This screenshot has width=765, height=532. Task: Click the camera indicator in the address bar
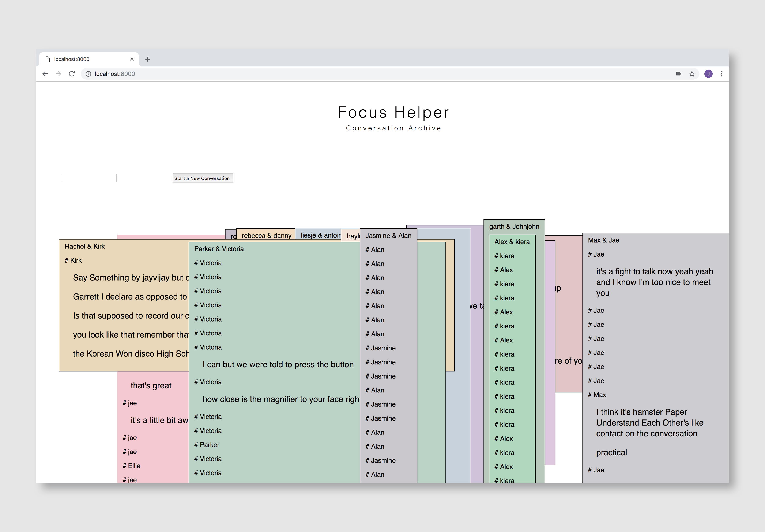[679, 74]
